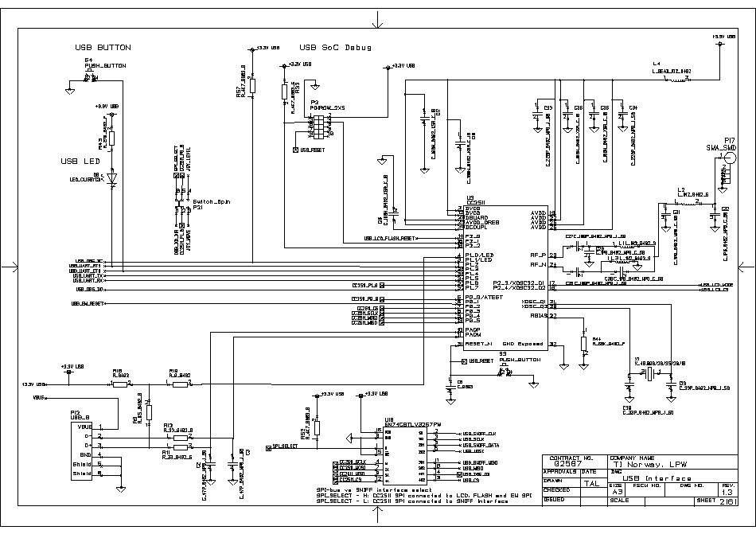Select the R12 resistor symbol on the D- line
Viewport: 756px width, 534px height.
pyautogui.click(x=180, y=438)
